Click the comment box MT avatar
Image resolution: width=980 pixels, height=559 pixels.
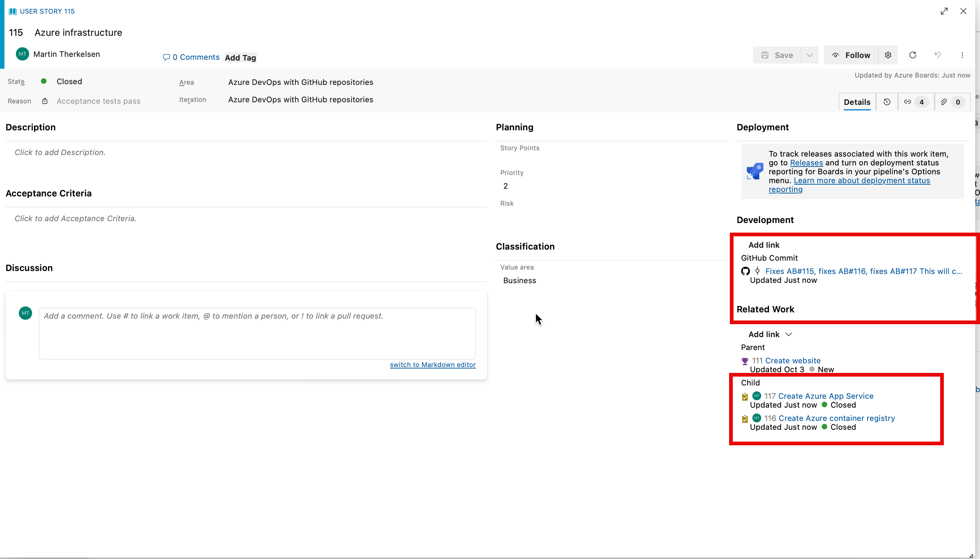26,313
